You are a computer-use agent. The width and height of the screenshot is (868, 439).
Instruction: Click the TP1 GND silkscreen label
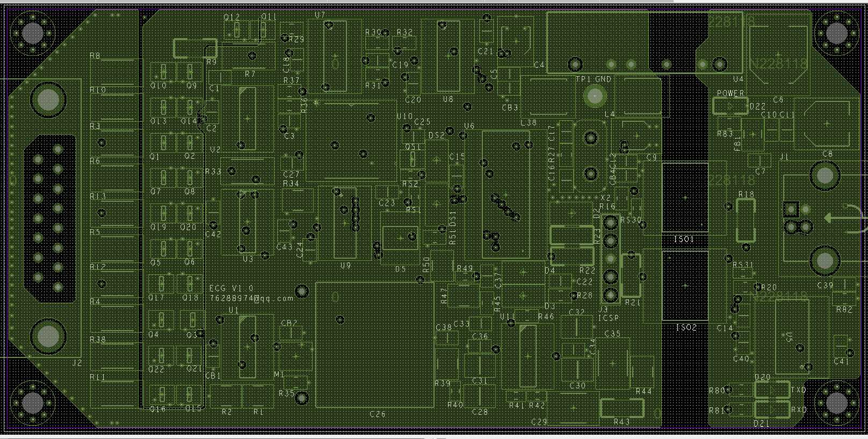tap(594, 79)
